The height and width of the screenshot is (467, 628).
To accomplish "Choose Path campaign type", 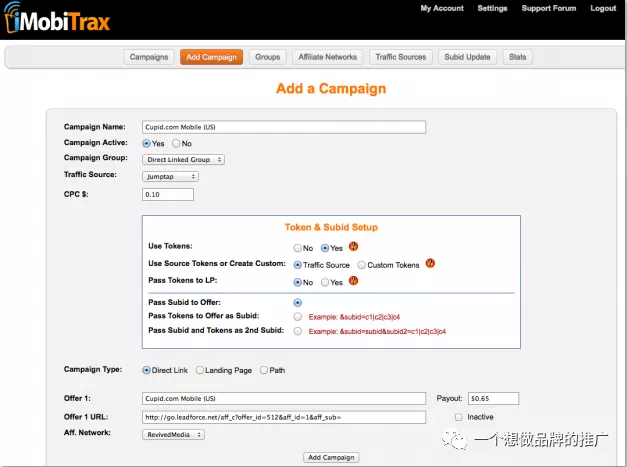I will (264, 370).
